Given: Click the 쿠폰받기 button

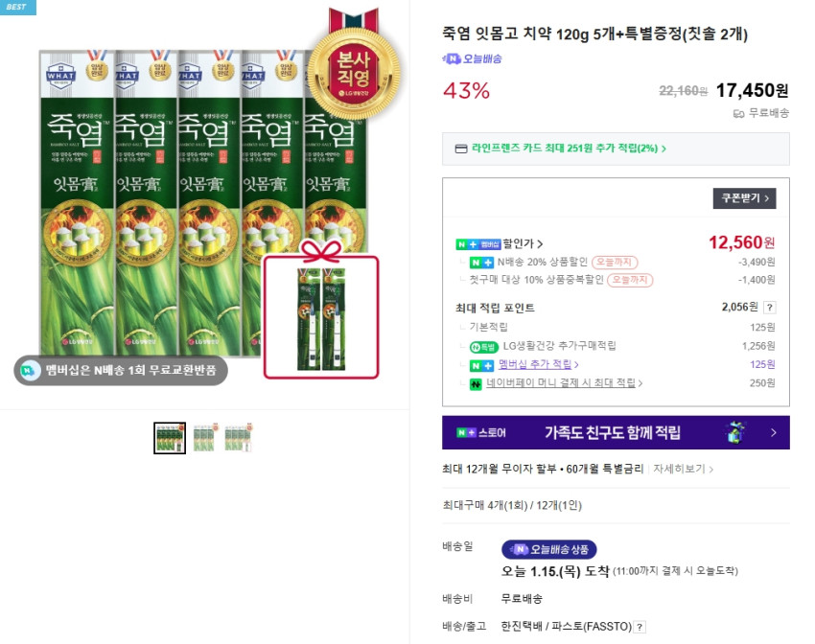Looking at the screenshot, I should (x=744, y=198).
